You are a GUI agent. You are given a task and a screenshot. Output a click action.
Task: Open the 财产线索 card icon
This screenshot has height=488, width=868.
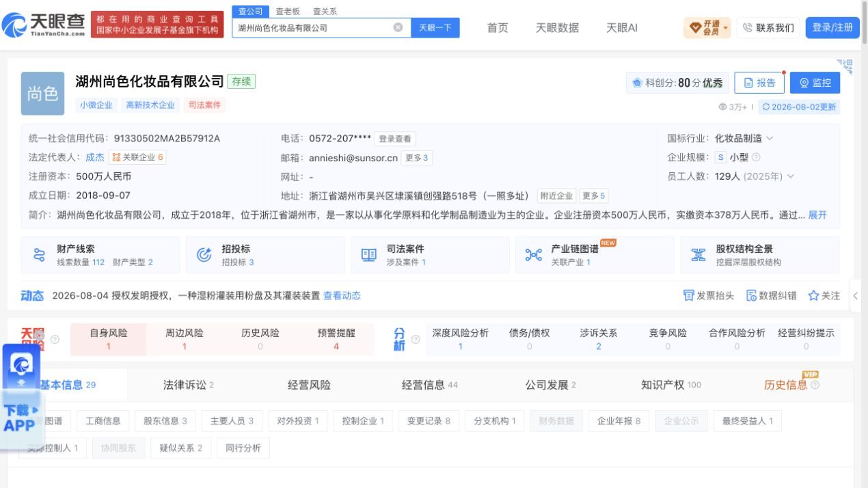tap(39, 255)
